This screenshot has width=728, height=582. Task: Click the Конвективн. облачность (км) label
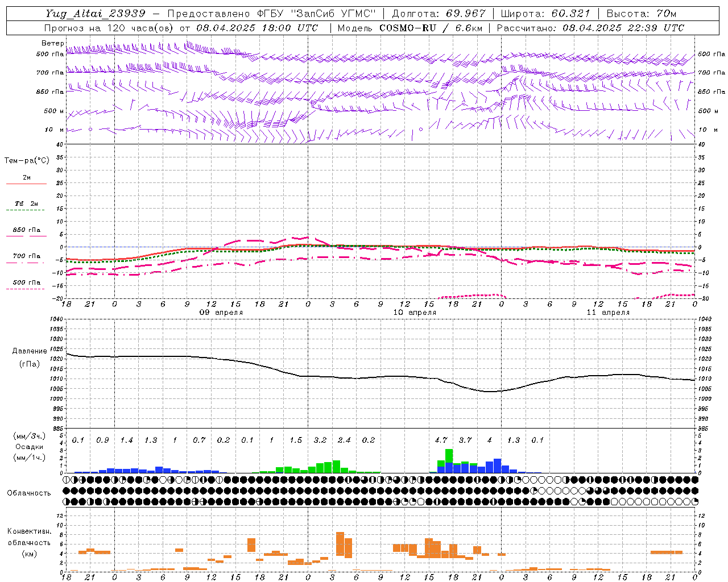pyautogui.click(x=29, y=542)
